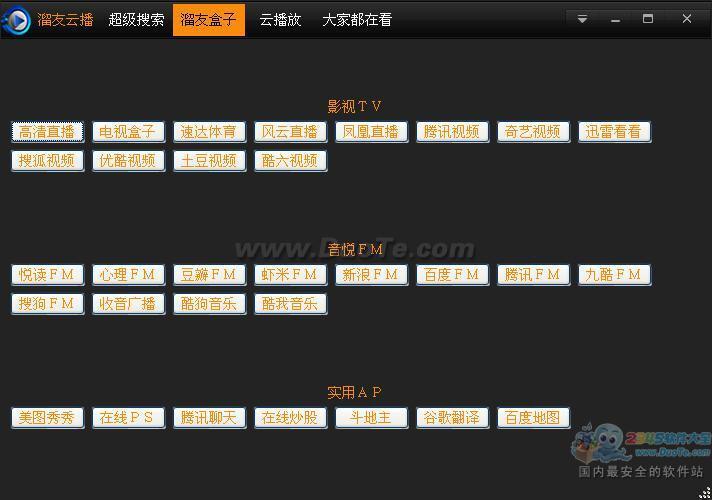Start 斗地主 game
The width and height of the screenshot is (712, 500).
tap(371, 418)
